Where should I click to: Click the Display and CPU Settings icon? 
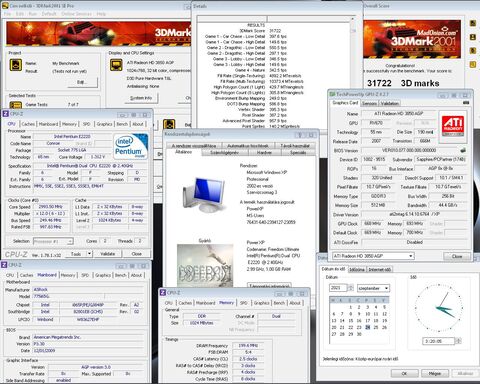point(116,65)
